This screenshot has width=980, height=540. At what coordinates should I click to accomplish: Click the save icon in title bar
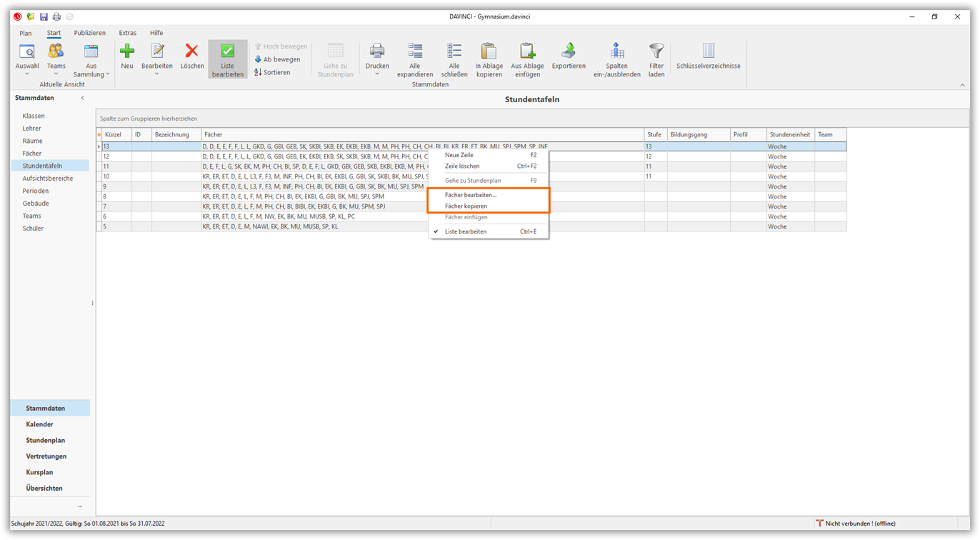pyautogui.click(x=44, y=16)
